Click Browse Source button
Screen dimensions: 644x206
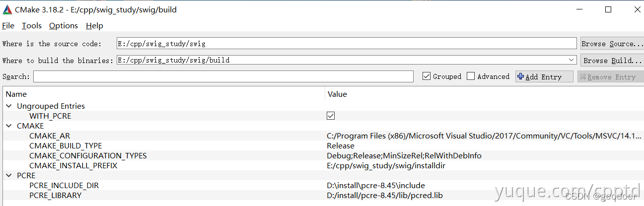(x=612, y=44)
